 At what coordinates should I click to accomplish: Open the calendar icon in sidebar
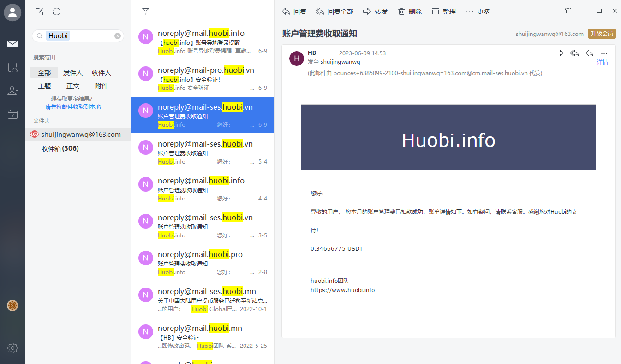click(12, 114)
